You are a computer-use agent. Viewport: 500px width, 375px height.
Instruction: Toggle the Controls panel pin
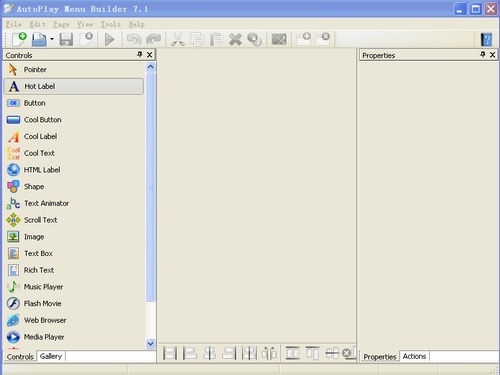pyautogui.click(x=140, y=54)
